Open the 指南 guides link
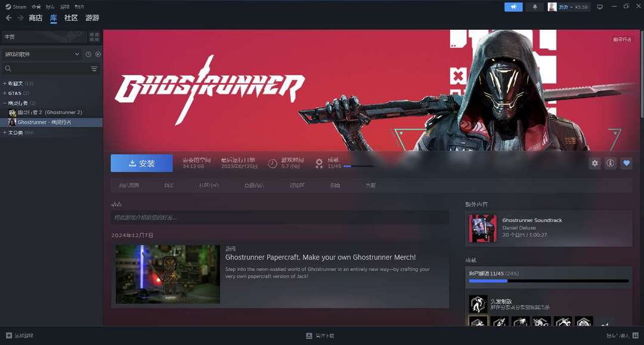644x345 pixels. point(335,186)
